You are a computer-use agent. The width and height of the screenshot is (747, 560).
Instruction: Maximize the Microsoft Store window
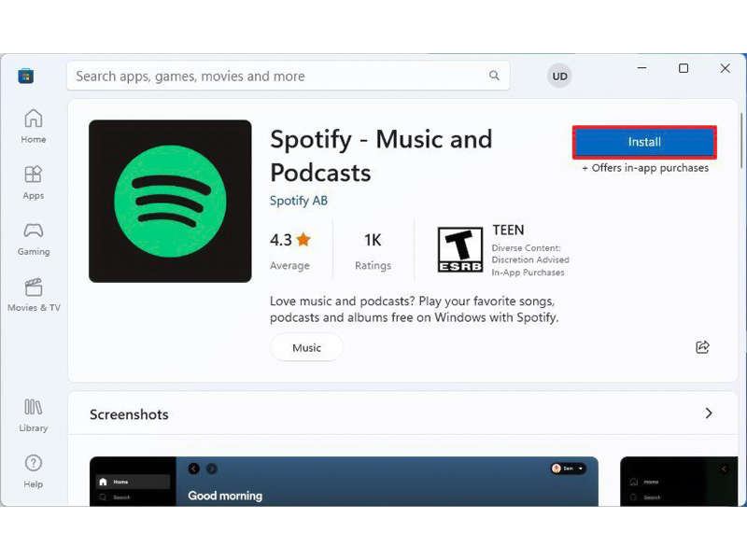[x=684, y=68]
